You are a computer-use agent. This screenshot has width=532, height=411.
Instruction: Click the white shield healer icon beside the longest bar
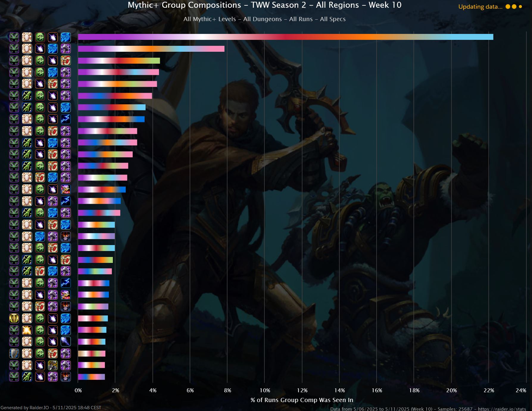(x=27, y=37)
